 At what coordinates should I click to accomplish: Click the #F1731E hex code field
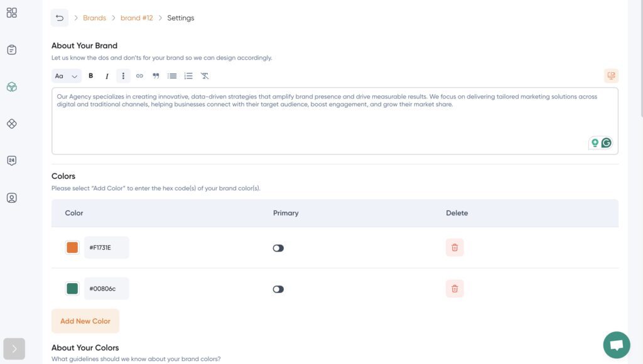tap(106, 248)
